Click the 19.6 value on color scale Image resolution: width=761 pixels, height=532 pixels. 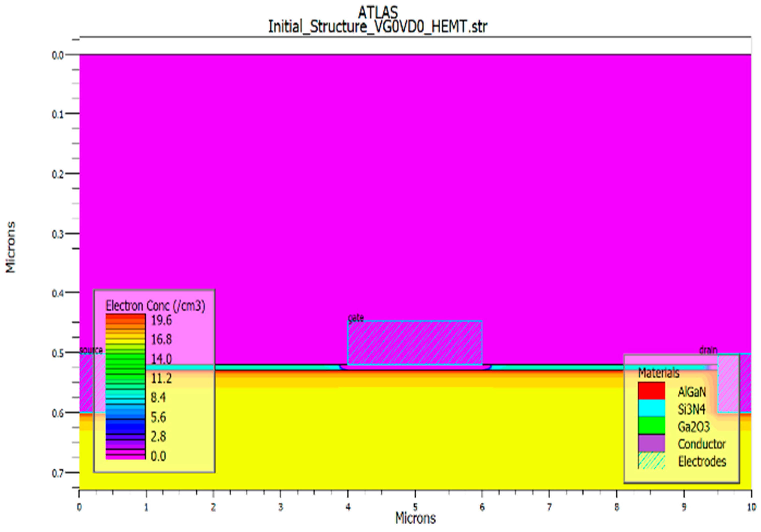(161, 320)
